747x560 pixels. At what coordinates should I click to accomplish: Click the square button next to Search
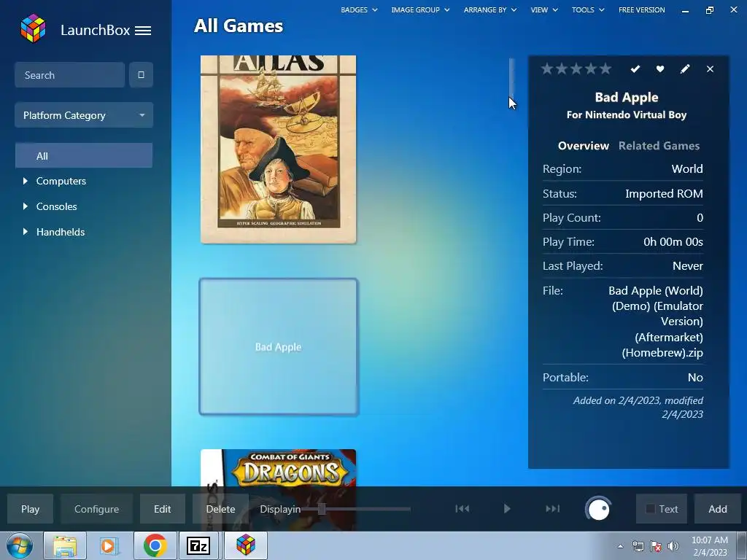pos(141,75)
